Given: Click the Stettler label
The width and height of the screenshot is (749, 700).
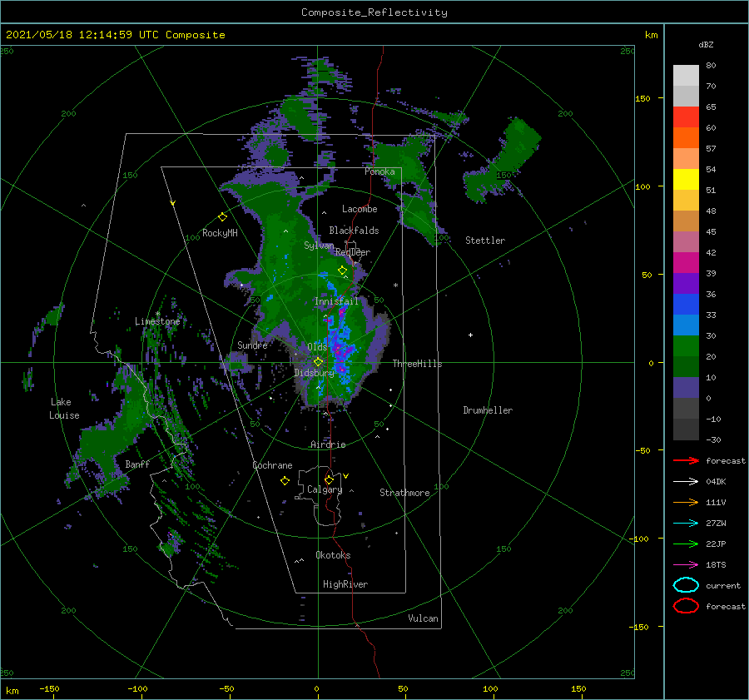Looking at the screenshot, I should [x=485, y=241].
